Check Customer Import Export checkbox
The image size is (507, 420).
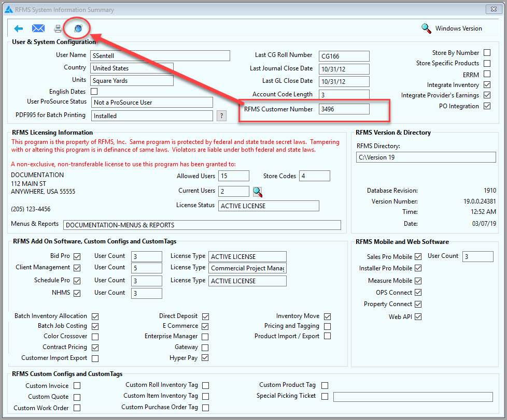[95, 358]
